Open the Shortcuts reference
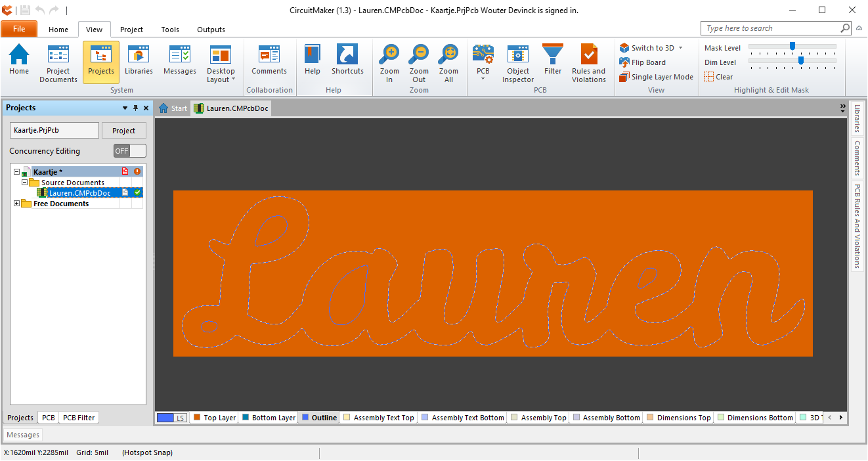The width and height of the screenshot is (868, 461). click(347, 60)
